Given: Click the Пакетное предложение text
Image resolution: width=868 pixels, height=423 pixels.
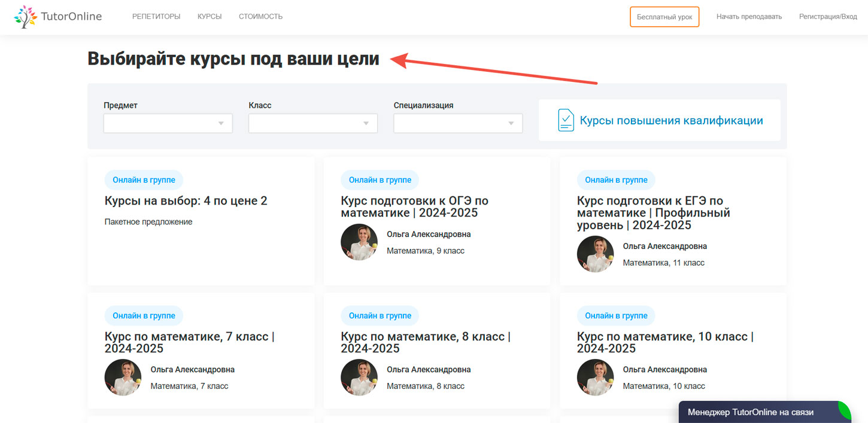Looking at the screenshot, I should 148,222.
